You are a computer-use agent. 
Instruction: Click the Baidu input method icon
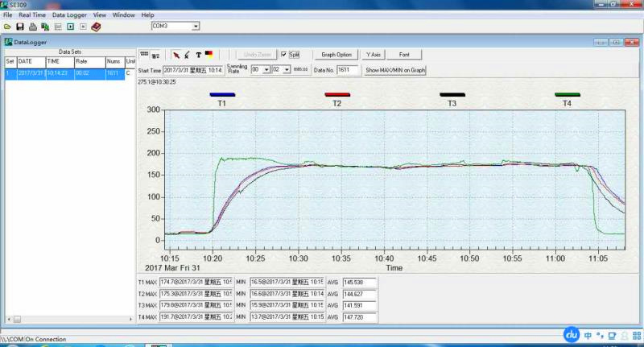pos(571,334)
